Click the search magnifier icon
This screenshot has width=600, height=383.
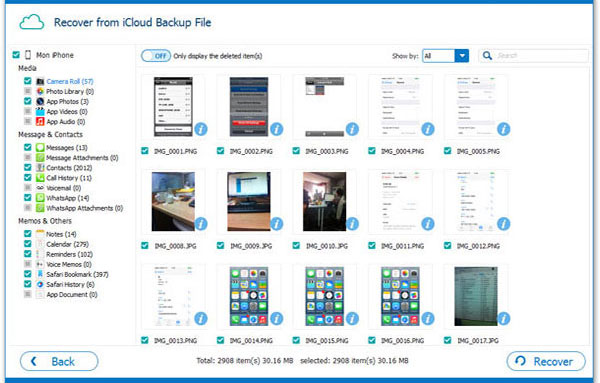pos(487,56)
